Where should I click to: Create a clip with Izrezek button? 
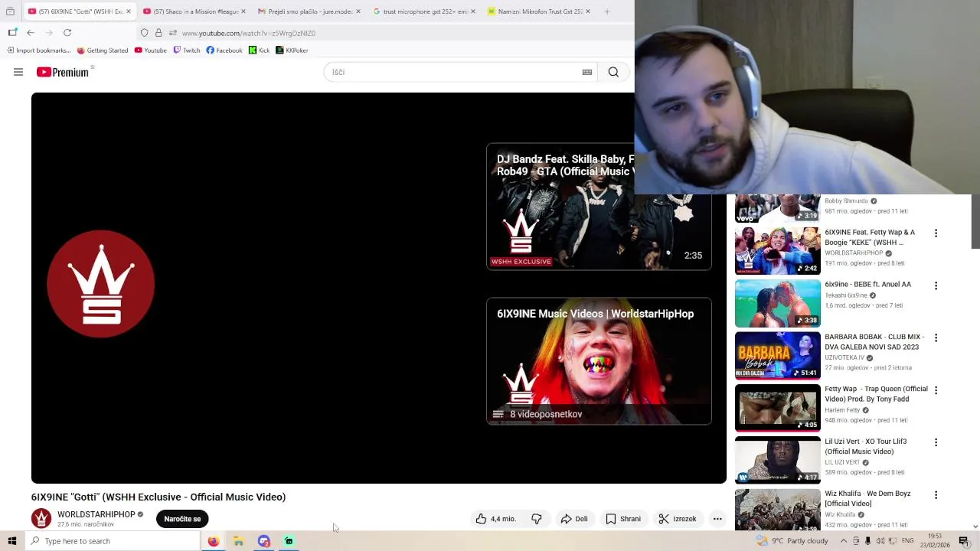pos(678,519)
